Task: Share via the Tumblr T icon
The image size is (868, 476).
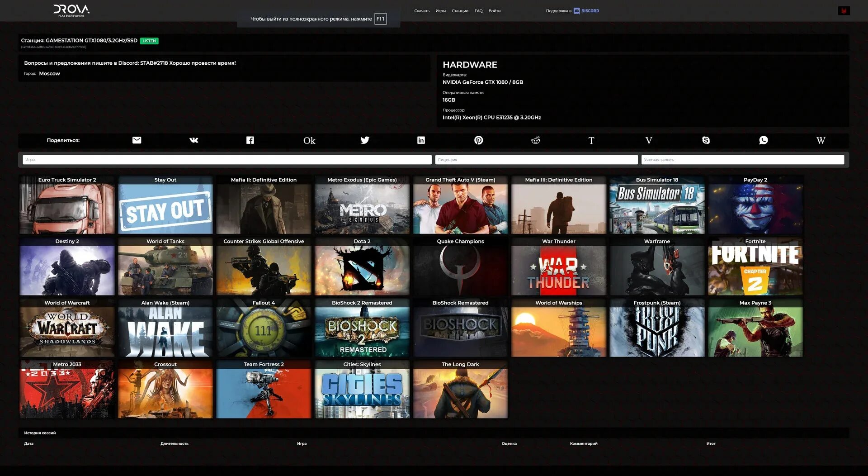Action: (x=591, y=141)
